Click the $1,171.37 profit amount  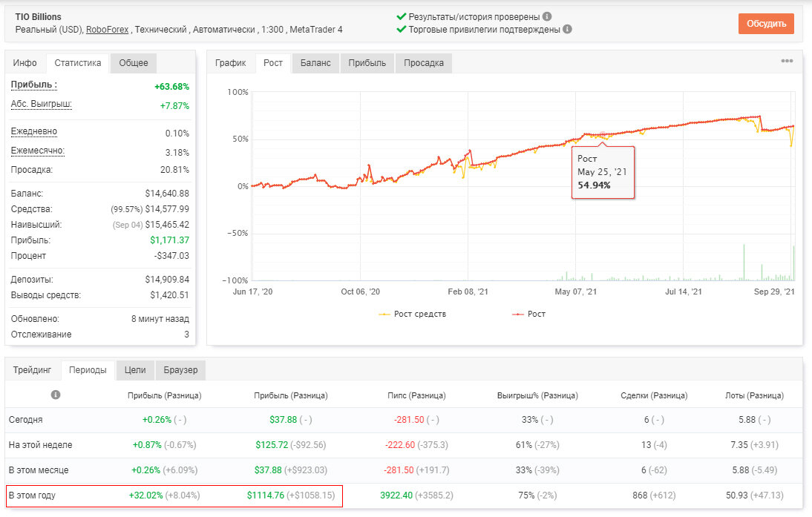click(169, 240)
